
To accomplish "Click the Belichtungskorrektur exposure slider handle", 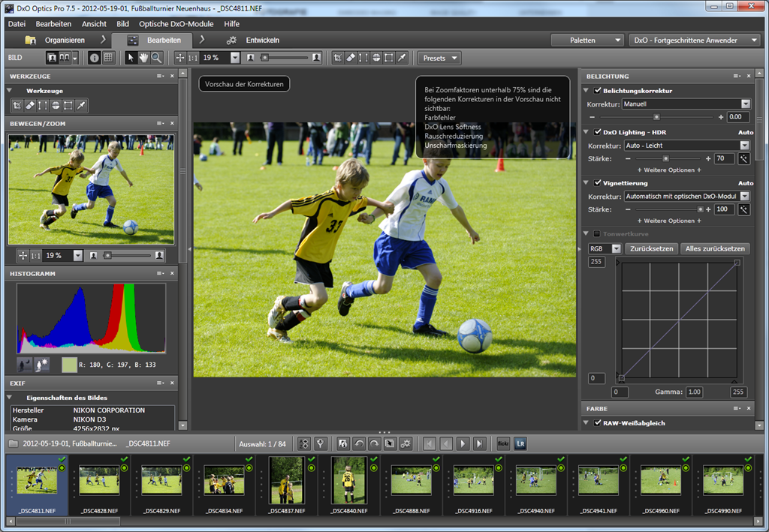I will [656, 117].
